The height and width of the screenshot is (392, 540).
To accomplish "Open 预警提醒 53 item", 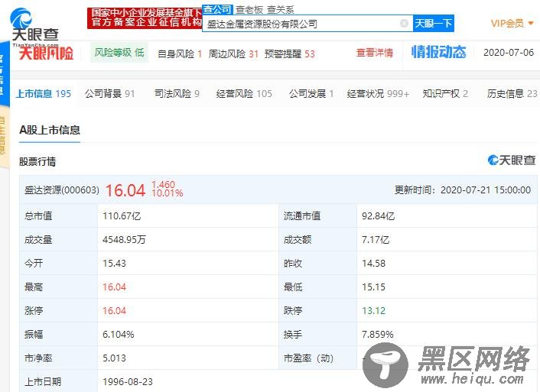I will point(290,53).
